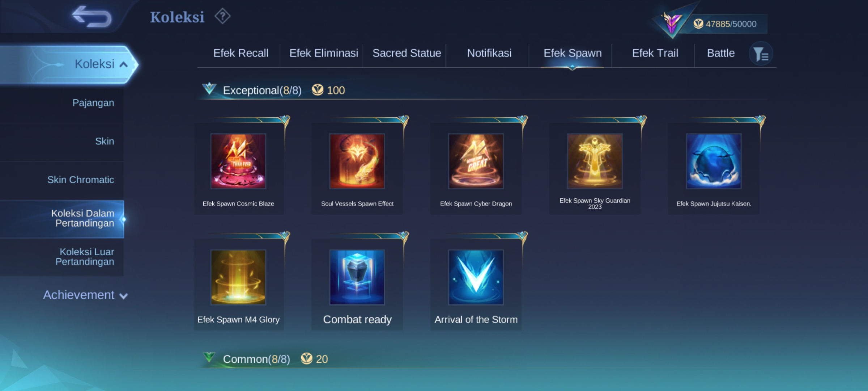Open the Koleksi help question mark icon

click(222, 16)
